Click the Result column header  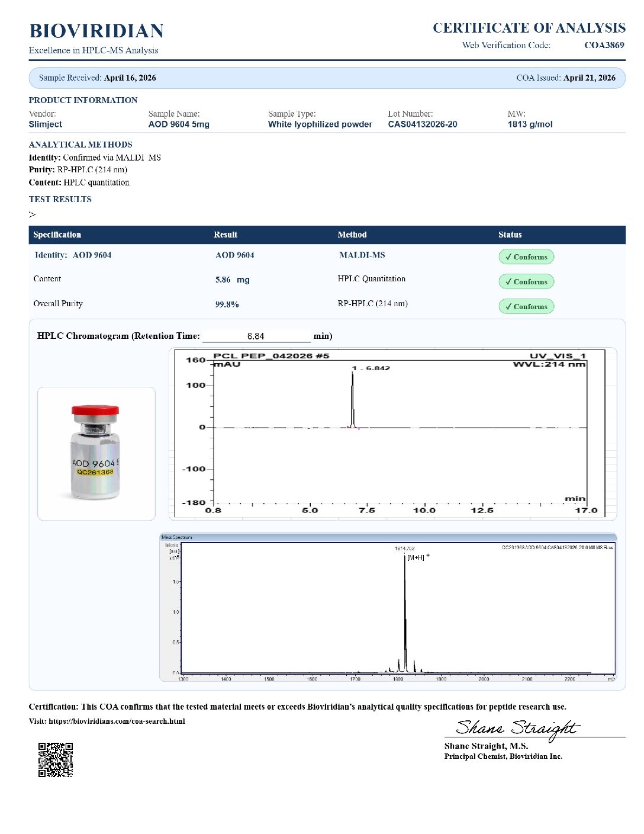(x=226, y=235)
